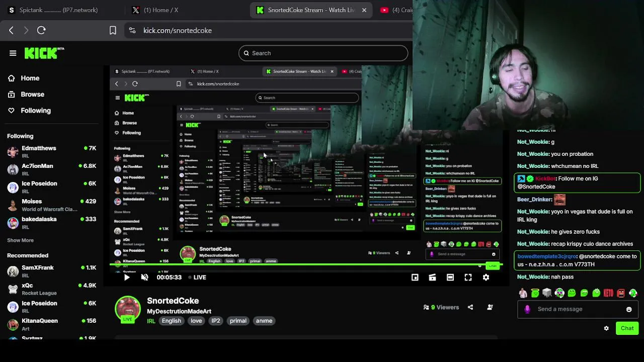Open Edmatthews channel in Following
This screenshot has height=362, width=644.
[x=51, y=152]
